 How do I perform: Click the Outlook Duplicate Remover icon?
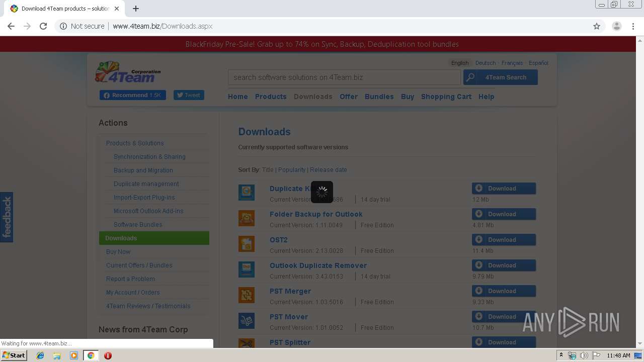(x=247, y=269)
